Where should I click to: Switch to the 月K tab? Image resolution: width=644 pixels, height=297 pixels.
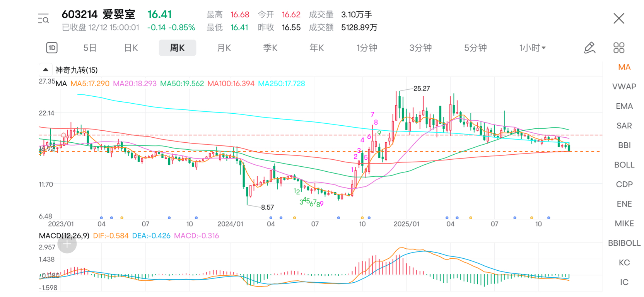click(x=224, y=48)
